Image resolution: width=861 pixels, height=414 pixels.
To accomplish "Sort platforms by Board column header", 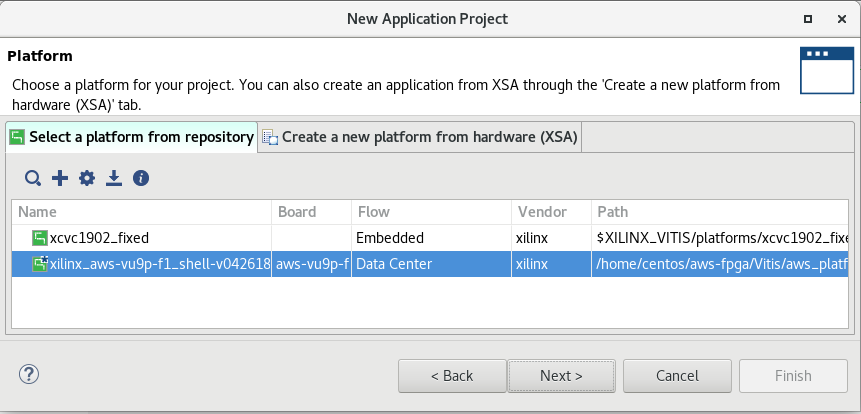I will tap(311, 212).
